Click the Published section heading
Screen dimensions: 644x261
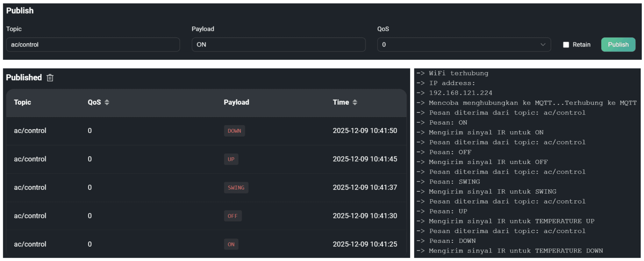(24, 78)
